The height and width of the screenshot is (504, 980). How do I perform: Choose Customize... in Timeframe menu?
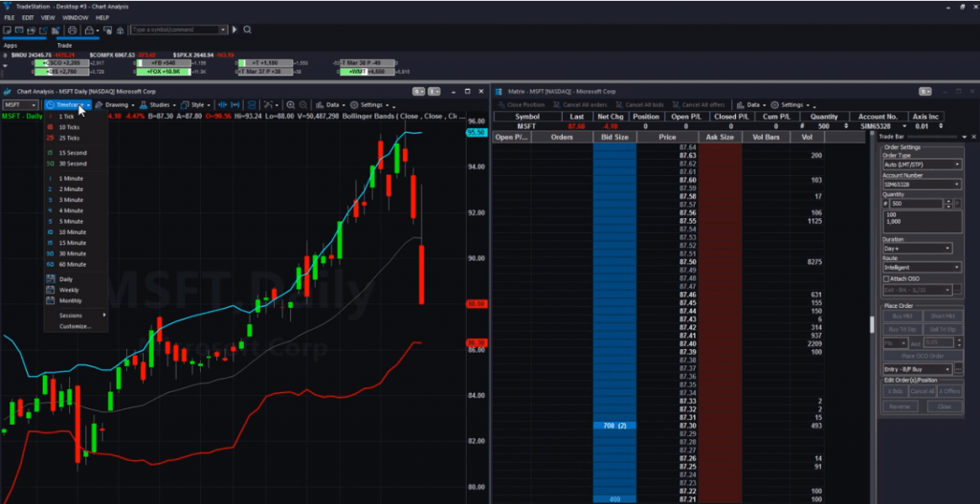pos(76,326)
